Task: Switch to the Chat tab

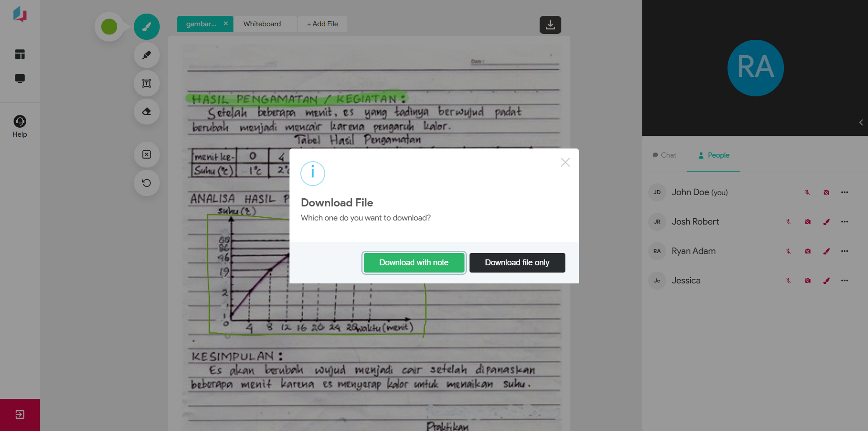Action: click(664, 155)
